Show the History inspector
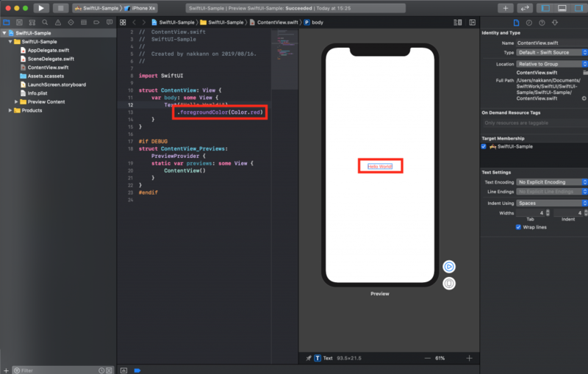 (x=528, y=23)
